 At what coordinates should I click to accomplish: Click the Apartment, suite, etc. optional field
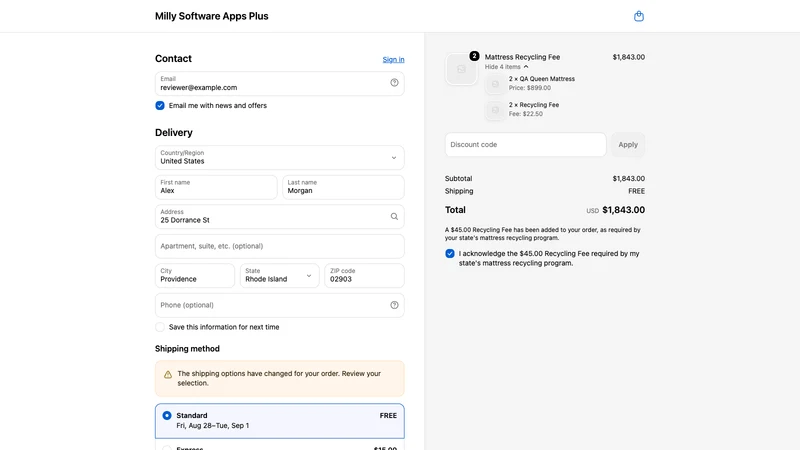point(280,246)
